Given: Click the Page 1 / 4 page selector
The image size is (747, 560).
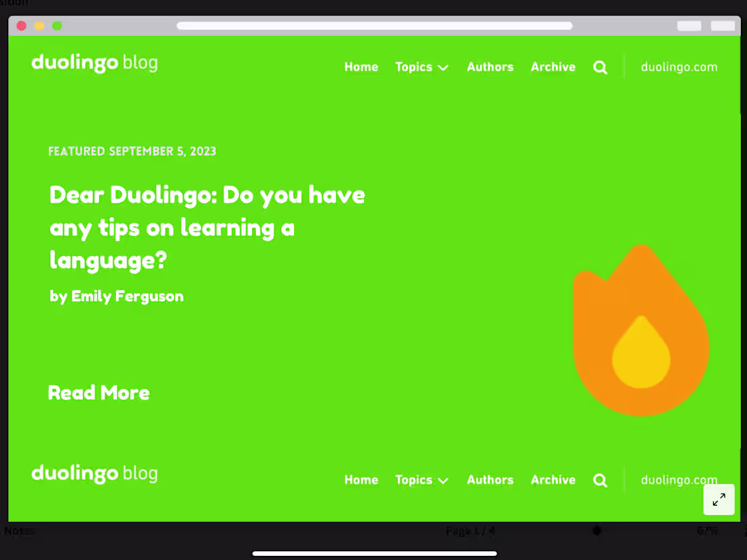Looking at the screenshot, I should click(471, 531).
